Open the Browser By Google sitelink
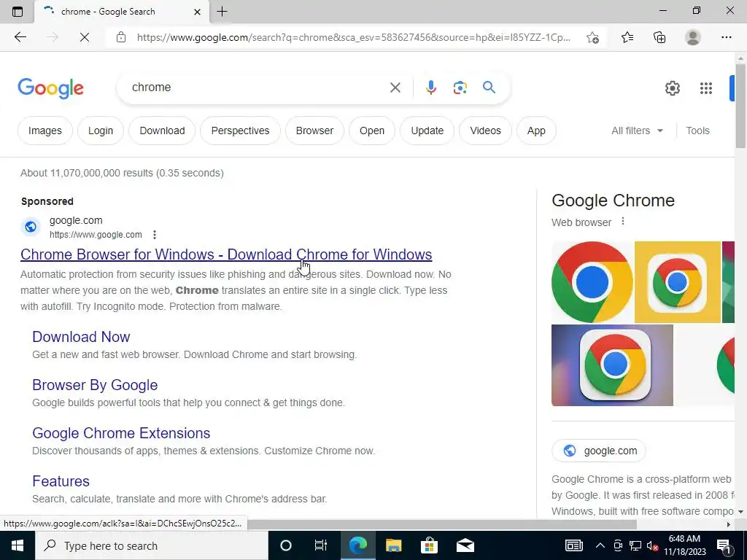The width and height of the screenshot is (747, 560). point(95,385)
